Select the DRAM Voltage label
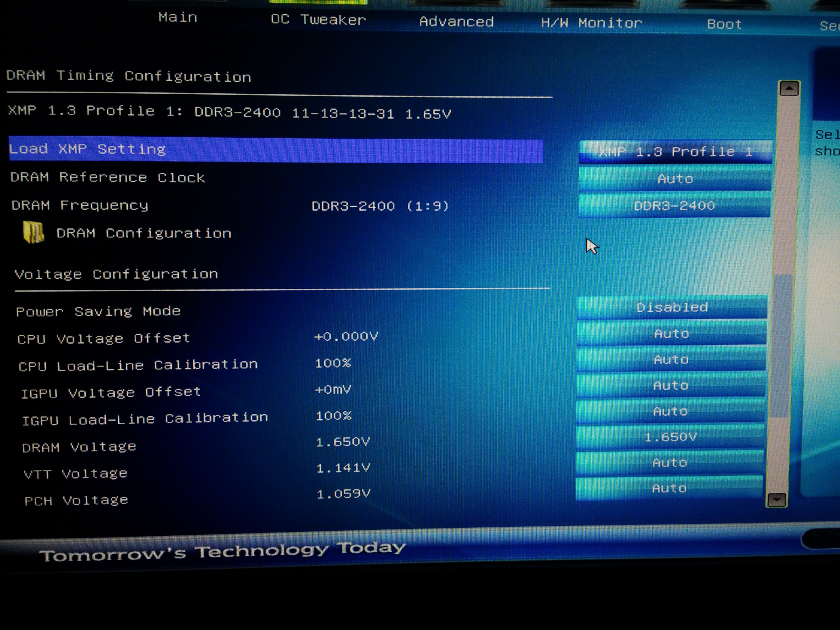Screen dimensions: 840x630 [x=79, y=447]
